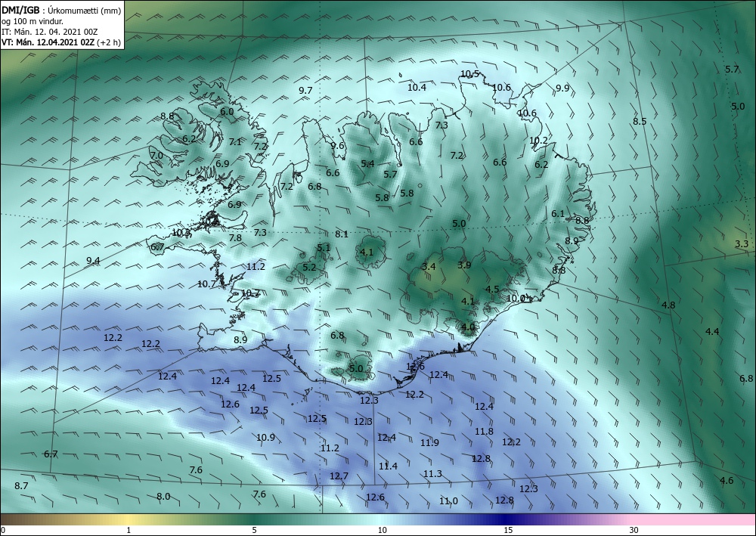The height and width of the screenshot is (536, 756).
Task: Click the 9.7 value off the north coast
Action: click(x=305, y=91)
